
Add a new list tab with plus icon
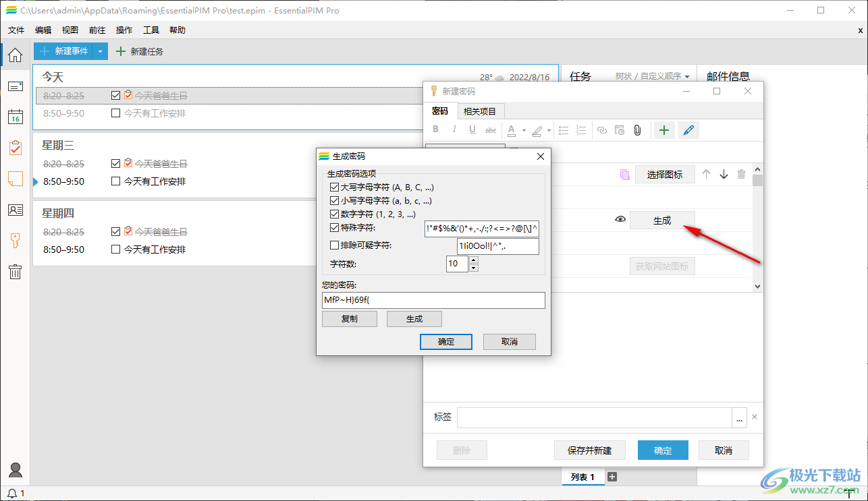tap(612, 477)
